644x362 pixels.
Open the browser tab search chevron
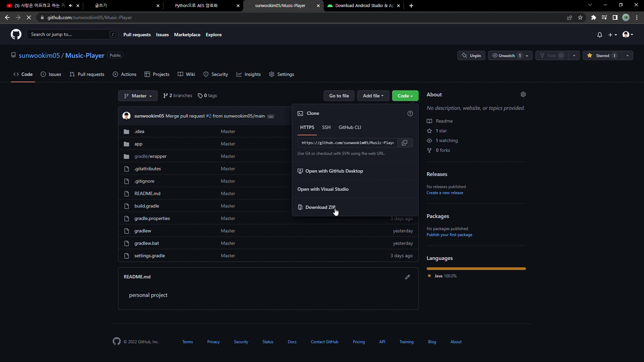[590, 5]
